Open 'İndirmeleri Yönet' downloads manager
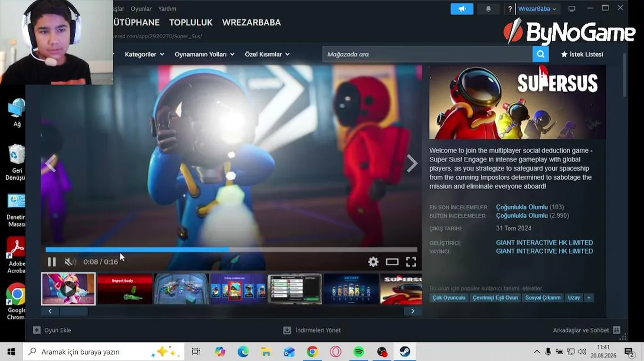Image resolution: width=644 pixels, height=361 pixels. [312, 330]
